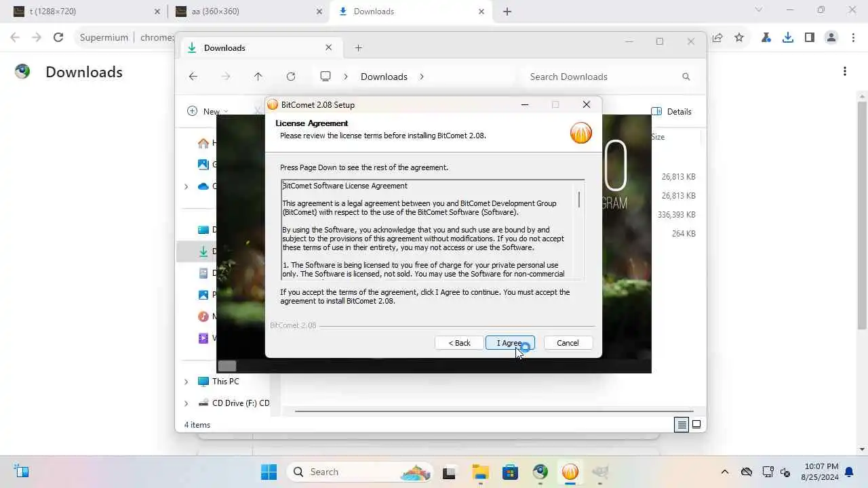Click the Videos icon in navigation pane
This screenshot has height=488, width=868.
pos(203,338)
